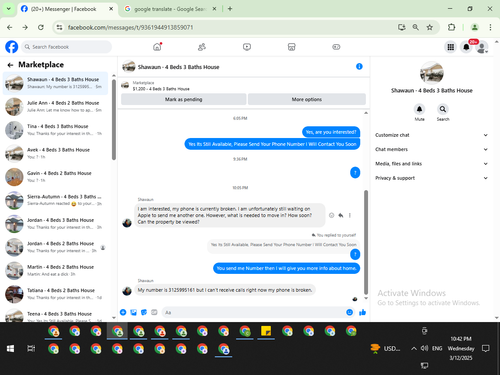500x375 pixels.
Task: Open Julie Ann 4 Beds 2 Baths chat
Action: (x=55, y=106)
